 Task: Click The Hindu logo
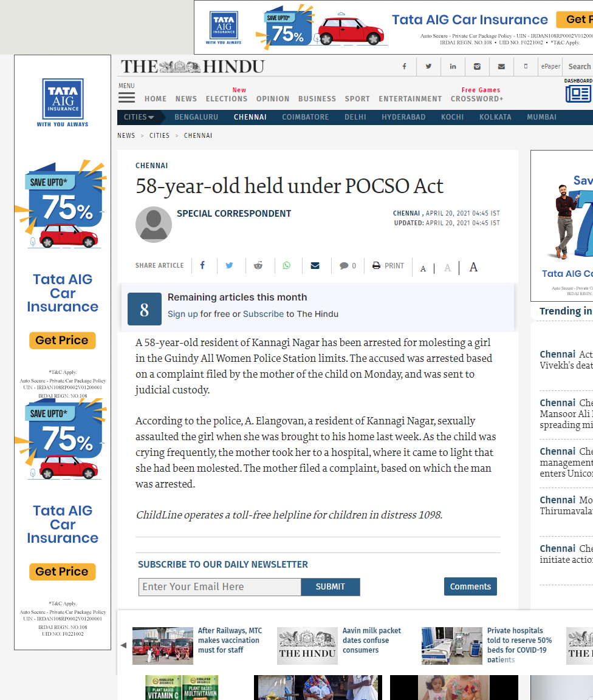[193, 67]
